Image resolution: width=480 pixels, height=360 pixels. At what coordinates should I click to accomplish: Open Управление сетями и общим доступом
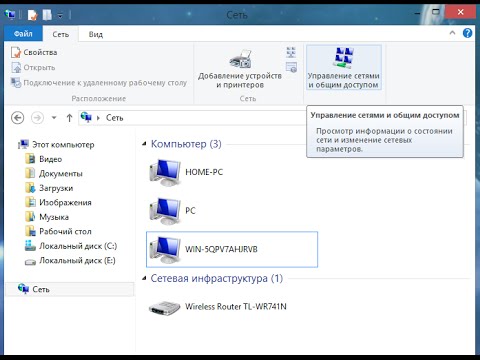344,68
